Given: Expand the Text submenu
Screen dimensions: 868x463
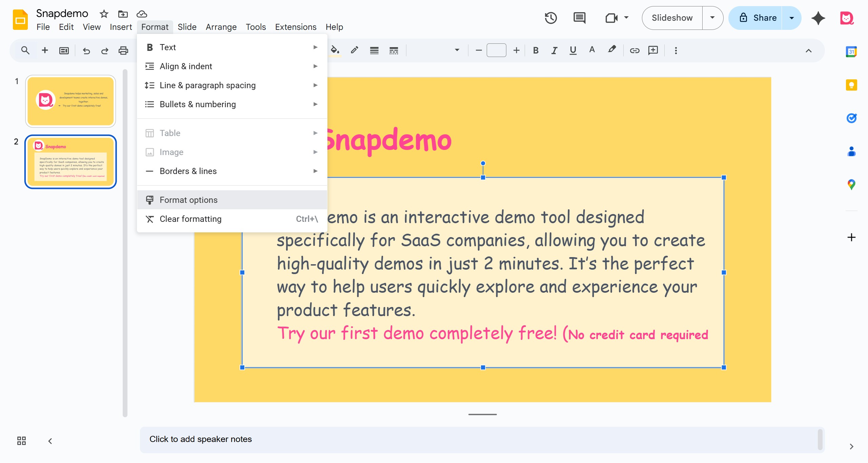Looking at the screenshot, I should (x=232, y=47).
